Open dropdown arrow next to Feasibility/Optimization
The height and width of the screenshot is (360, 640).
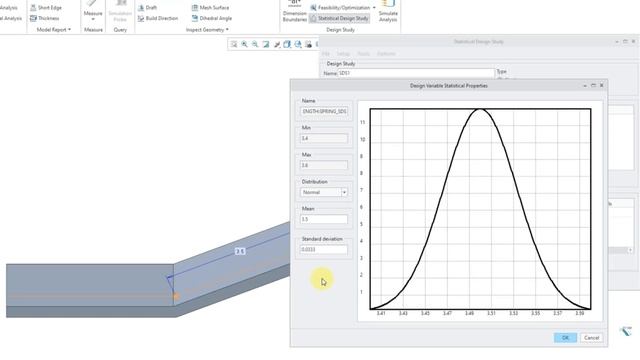tap(374, 7)
